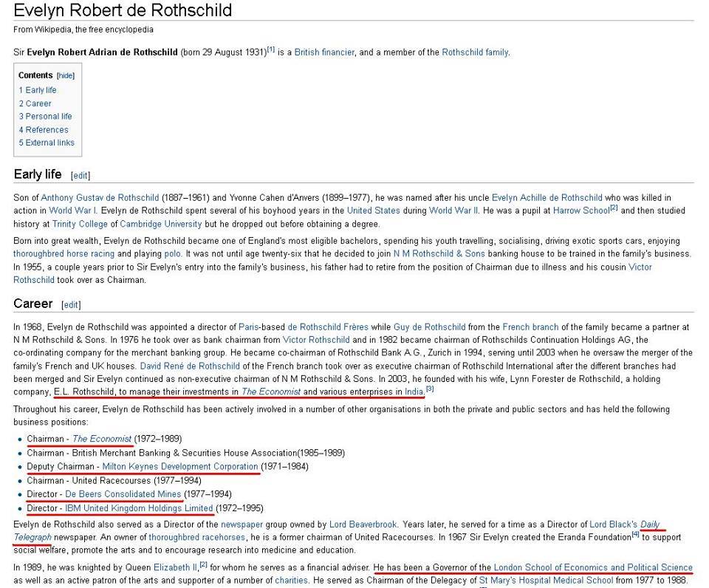
Task: Open Guy de Rothschild link
Action: tap(430, 327)
